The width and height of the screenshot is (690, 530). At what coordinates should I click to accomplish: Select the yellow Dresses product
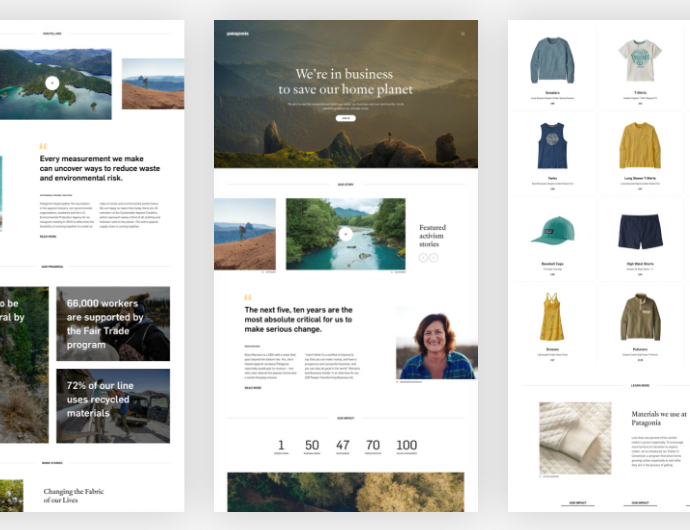point(552,324)
